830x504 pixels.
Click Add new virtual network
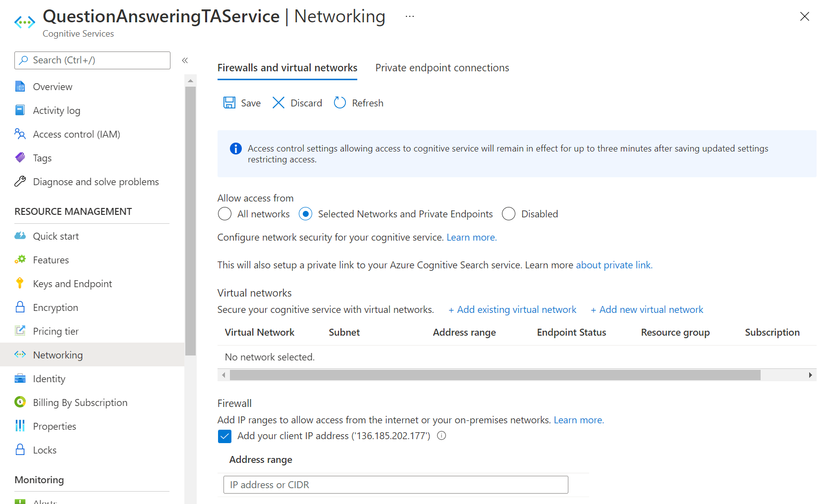(647, 309)
